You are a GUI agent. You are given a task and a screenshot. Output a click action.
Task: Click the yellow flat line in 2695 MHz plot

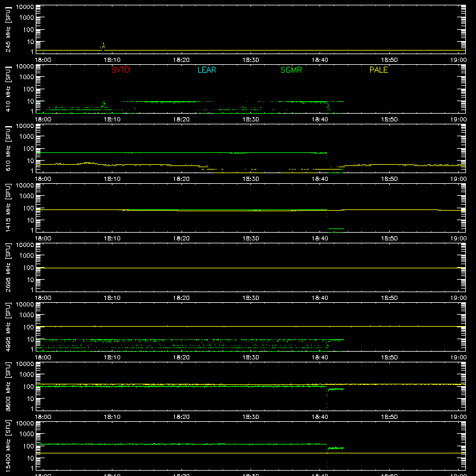click(x=250, y=268)
